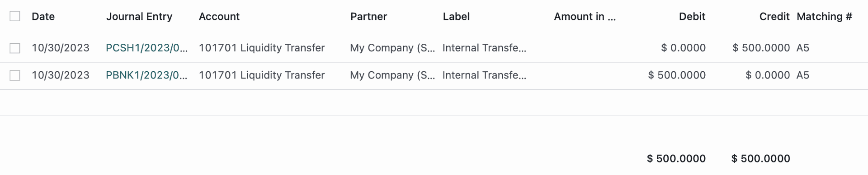Open the PCSH1/2023 journal entry link
The height and width of the screenshot is (175, 868).
tap(146, 48)
